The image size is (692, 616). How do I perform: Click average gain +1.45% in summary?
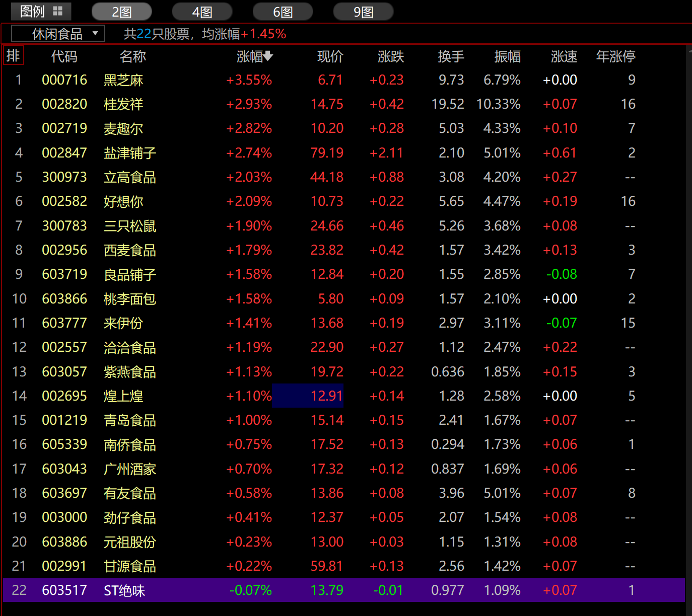click(263, 34)
